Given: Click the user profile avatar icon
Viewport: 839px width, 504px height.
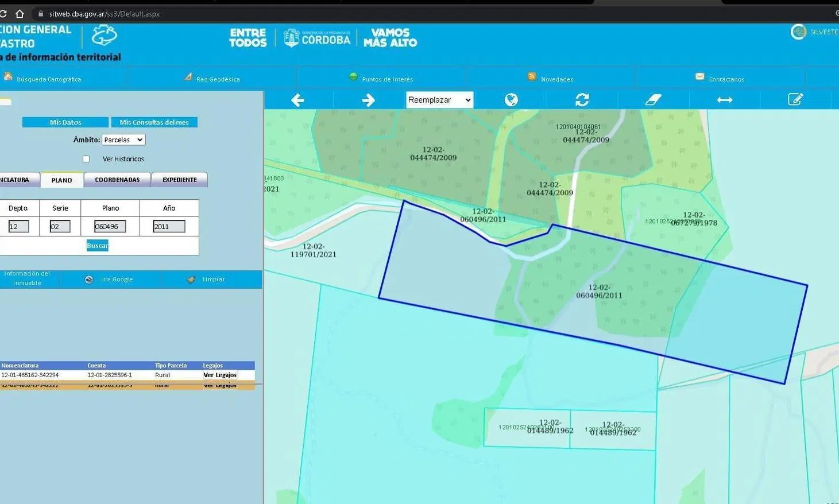Looking at the screenshot, I should 798,32.
